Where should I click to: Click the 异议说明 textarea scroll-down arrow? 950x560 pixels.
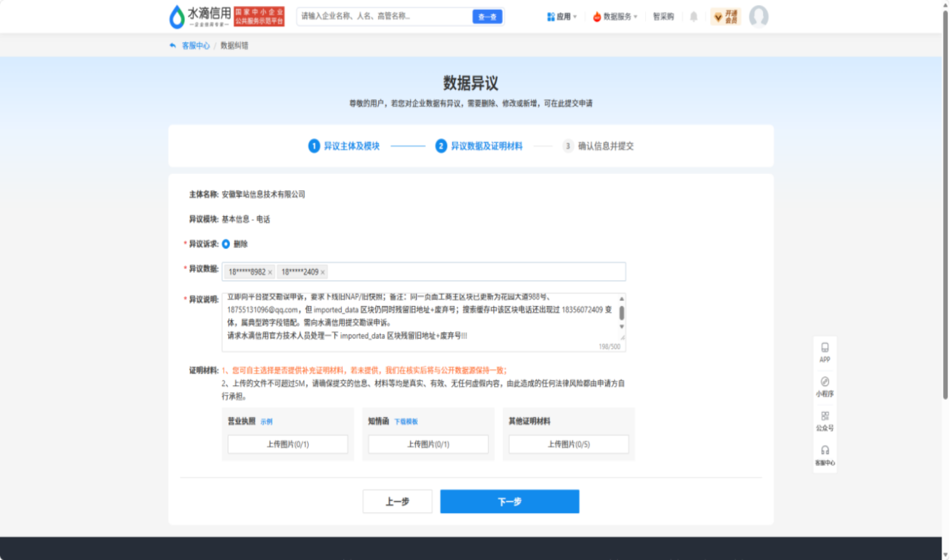[x=622, y=327]
